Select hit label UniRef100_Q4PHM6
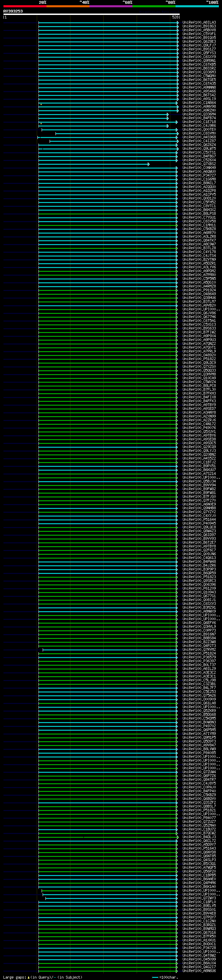Image resolution: width=222 pixels, height=980 pixels. (199, 883)
